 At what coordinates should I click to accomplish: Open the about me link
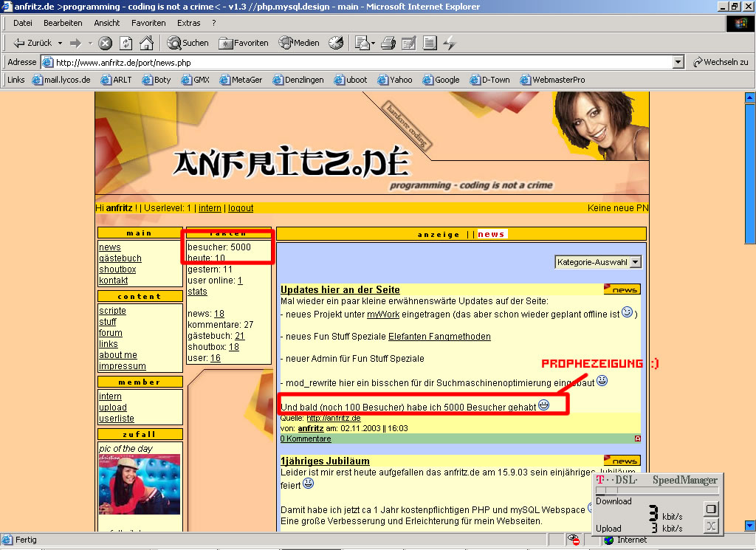click(x=118, y=355)
